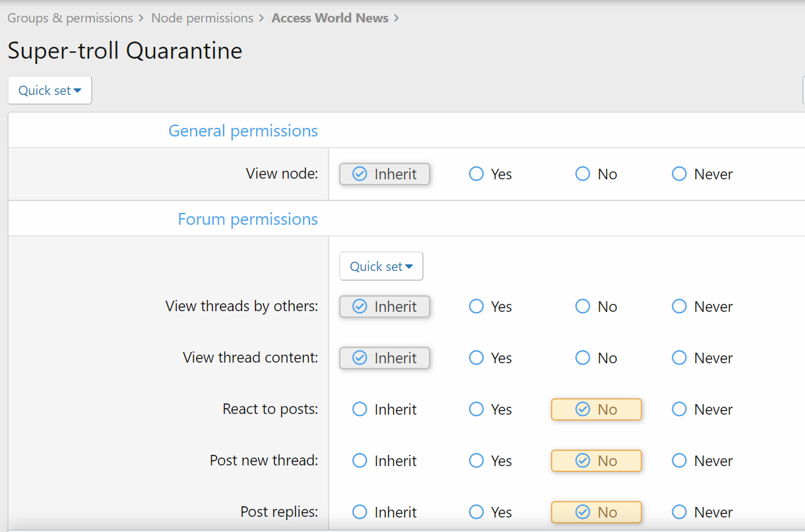Expand Forum permissions Quick set dropdown
Screen dimensions: 805x532
click(x=381, y=266)
